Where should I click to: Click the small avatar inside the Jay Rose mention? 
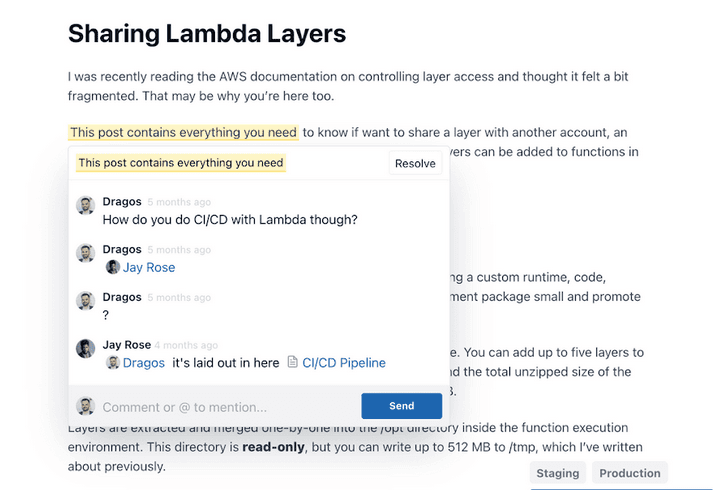[113, 267]
